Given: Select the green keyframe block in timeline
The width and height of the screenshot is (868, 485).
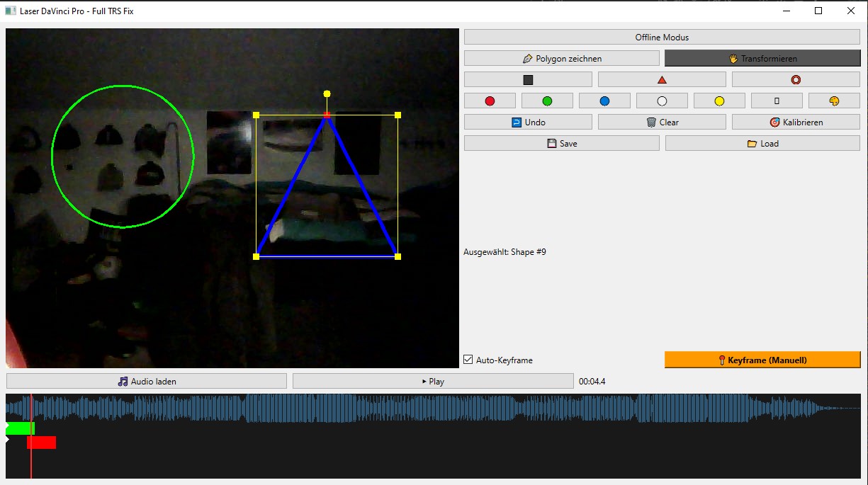Looking at the screenshot, I should click(x=20, y=428).
